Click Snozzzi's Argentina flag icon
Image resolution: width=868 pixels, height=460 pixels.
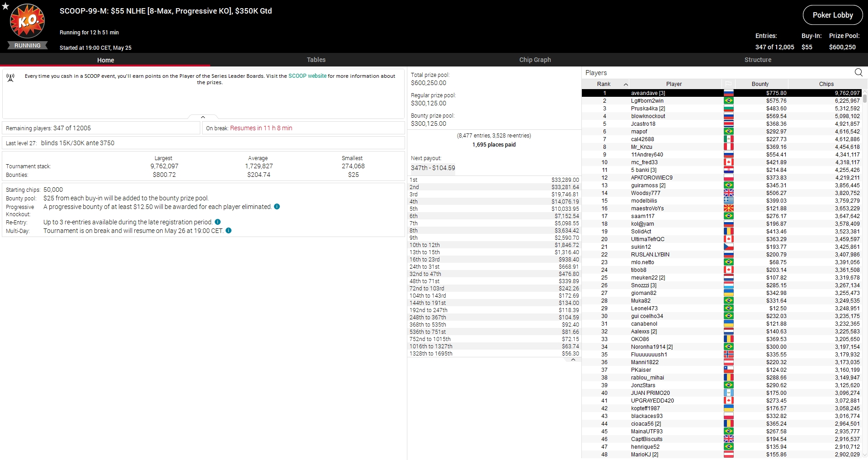point(728,285)
